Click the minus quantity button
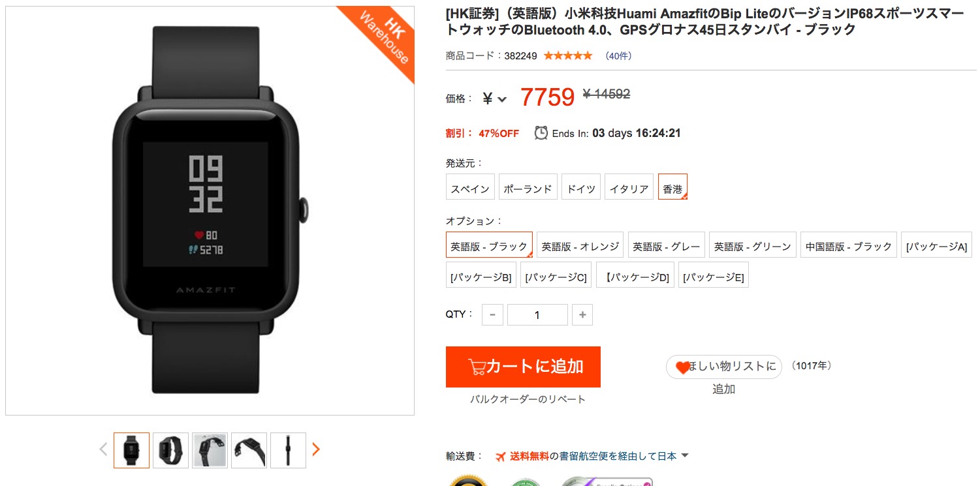Image resolution: width=980 pixels, height=486 pixels. click(492, 315)
